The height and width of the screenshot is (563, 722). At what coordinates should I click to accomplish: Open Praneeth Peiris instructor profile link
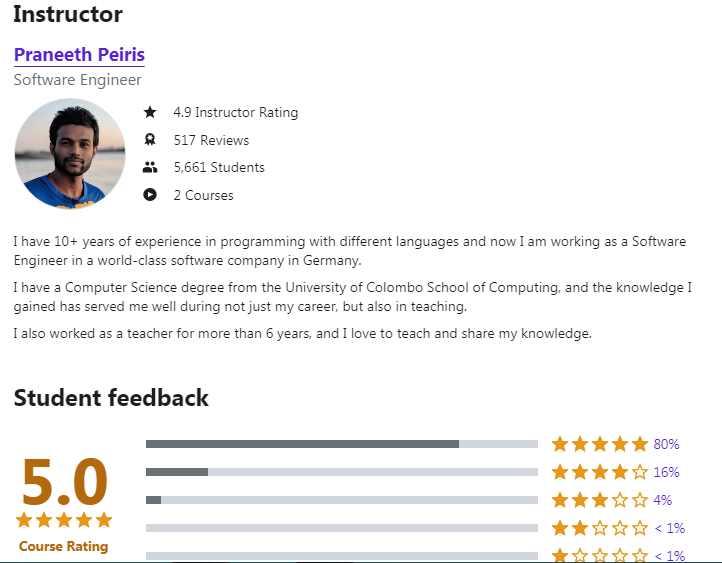(x=79, y=55)
